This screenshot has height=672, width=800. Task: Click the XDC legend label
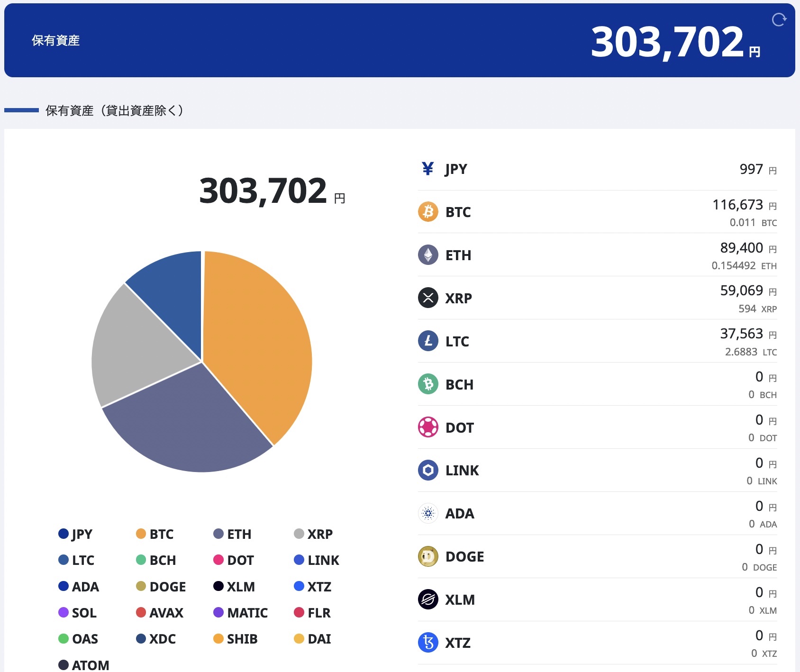(163, 639)
